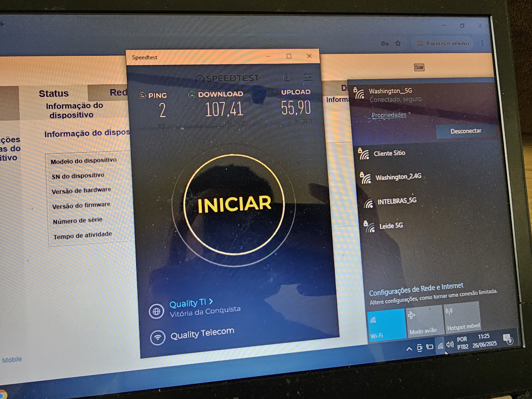Click the Wi-Fi network tray icon
Viewport: 532px width, 399px height.
pyautogui.click(x=440, y=346)
